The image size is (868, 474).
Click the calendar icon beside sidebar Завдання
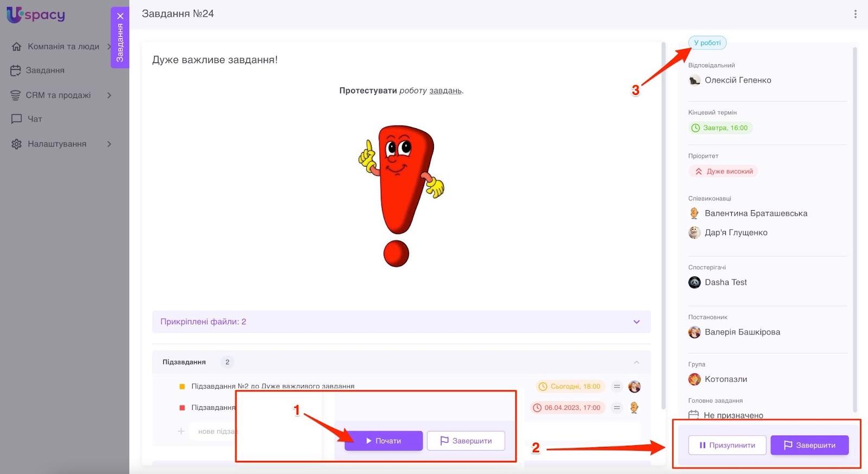16,71
